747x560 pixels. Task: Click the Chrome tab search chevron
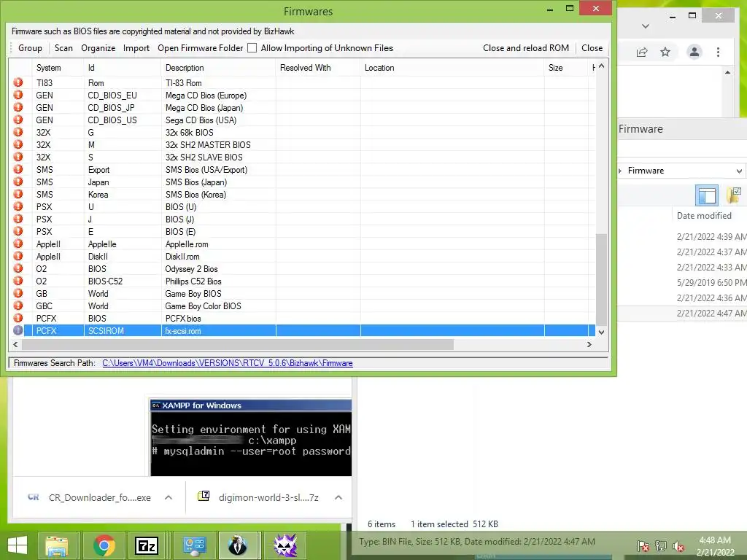(x=646, y=26)
